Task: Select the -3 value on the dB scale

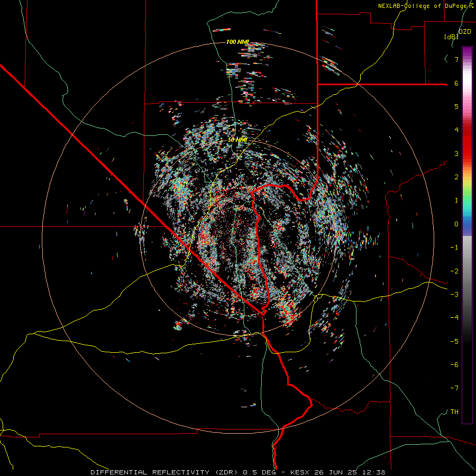Action: pyautogui.click(x=454, y=295)
